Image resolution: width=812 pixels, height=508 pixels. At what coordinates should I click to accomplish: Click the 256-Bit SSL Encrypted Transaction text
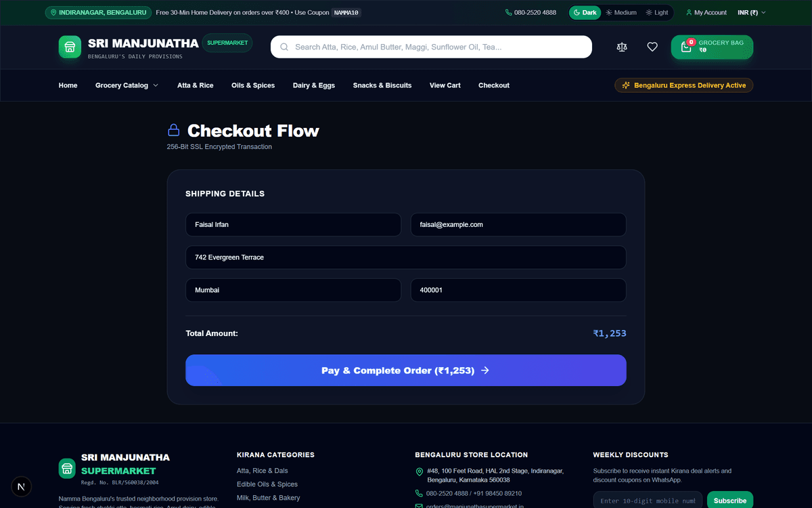pos(219,147)
